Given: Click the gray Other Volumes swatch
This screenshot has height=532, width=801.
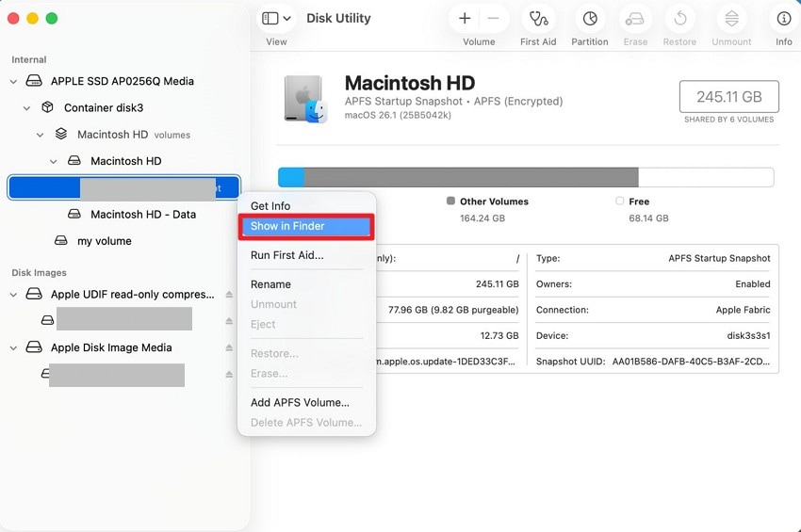Looking at the screenshot, I should [450, 201].
